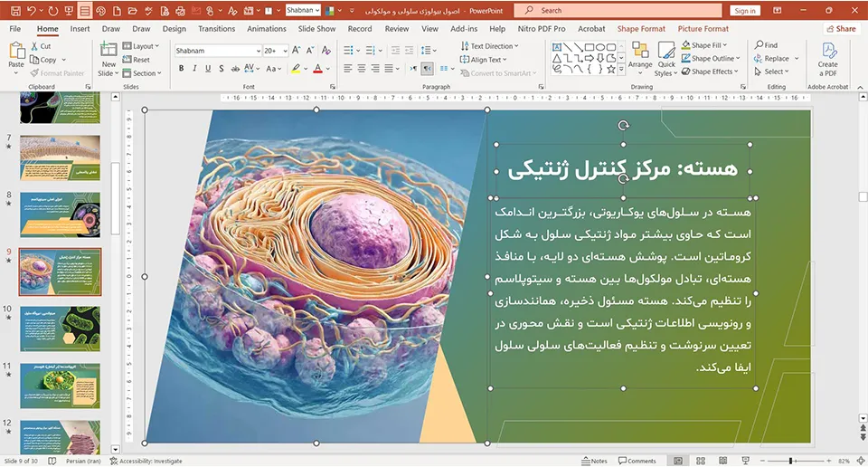Open Align Text options

483,59
